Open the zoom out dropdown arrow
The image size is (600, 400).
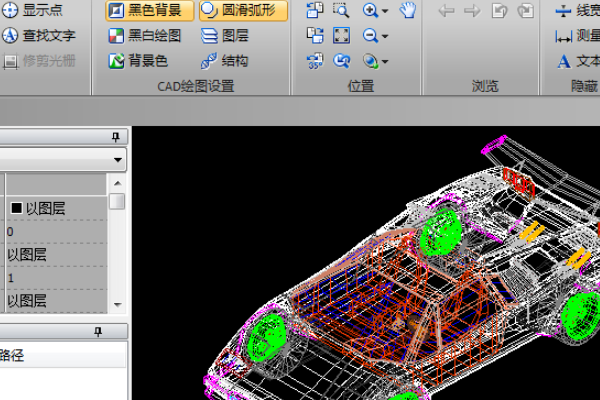pyautogui.click(x=385, y=36)
